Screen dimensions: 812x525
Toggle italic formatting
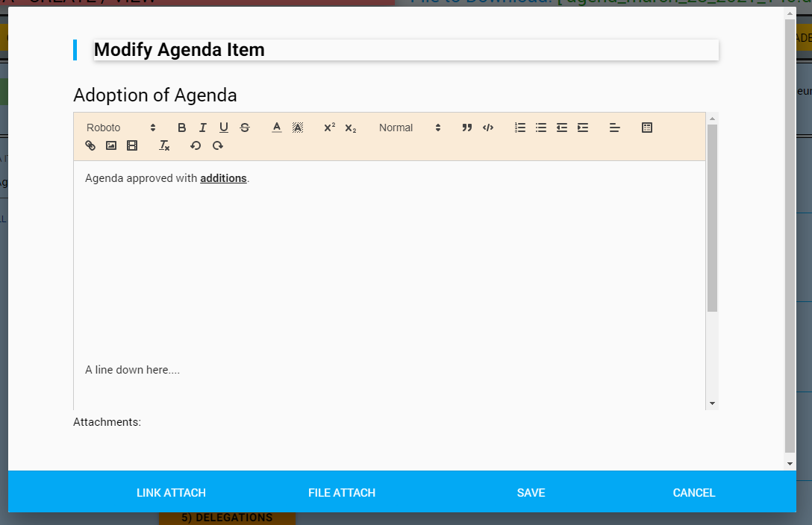click(202, 128)
